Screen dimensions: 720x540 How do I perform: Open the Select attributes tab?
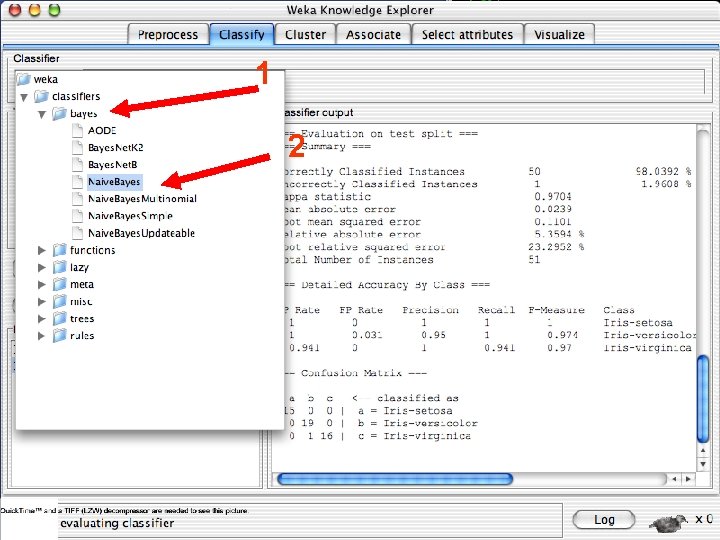coord(467,35)
